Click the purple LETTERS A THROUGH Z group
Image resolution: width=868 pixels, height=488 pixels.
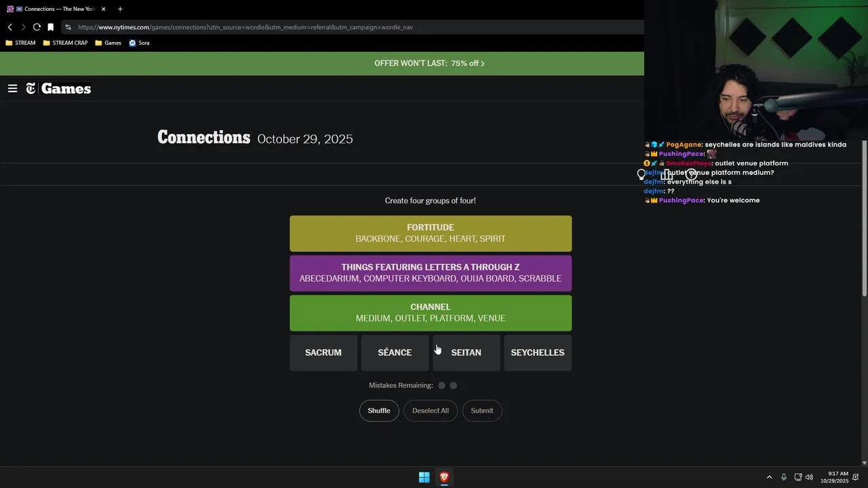431,273
